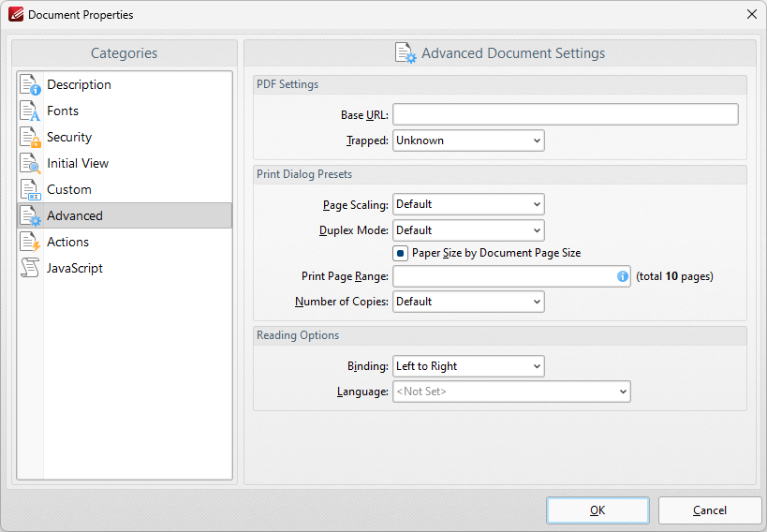
Task: Open the Binding dropdown
Action: (x=468, y=366)
